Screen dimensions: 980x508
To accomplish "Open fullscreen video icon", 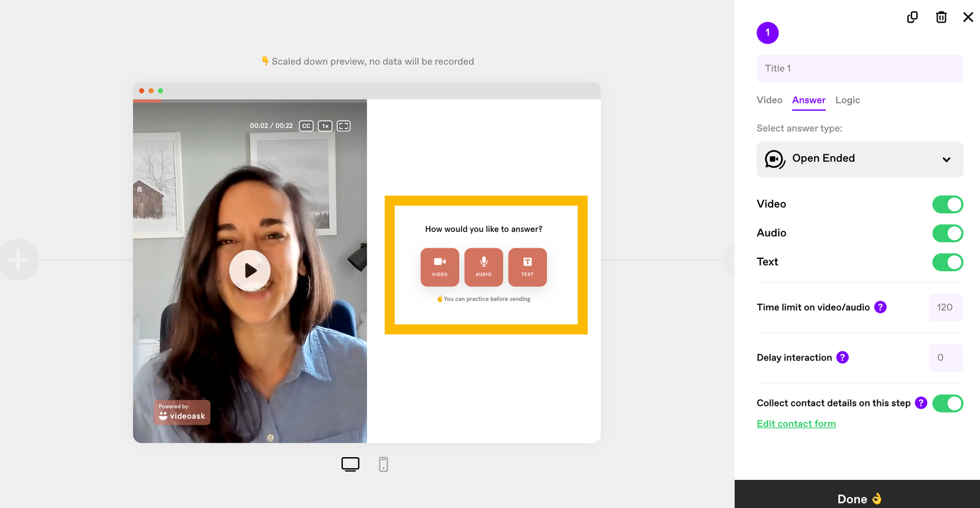I will coord(344,126).
